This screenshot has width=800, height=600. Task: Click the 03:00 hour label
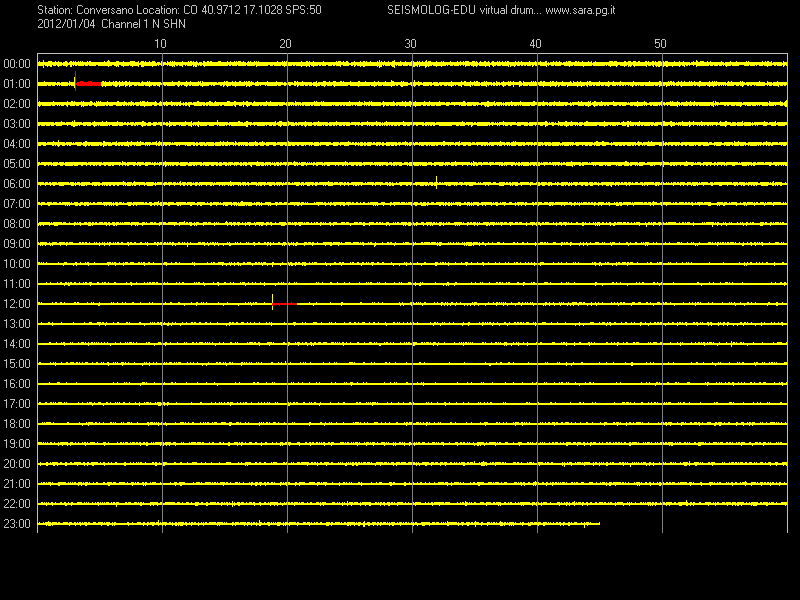pos(17,124)
